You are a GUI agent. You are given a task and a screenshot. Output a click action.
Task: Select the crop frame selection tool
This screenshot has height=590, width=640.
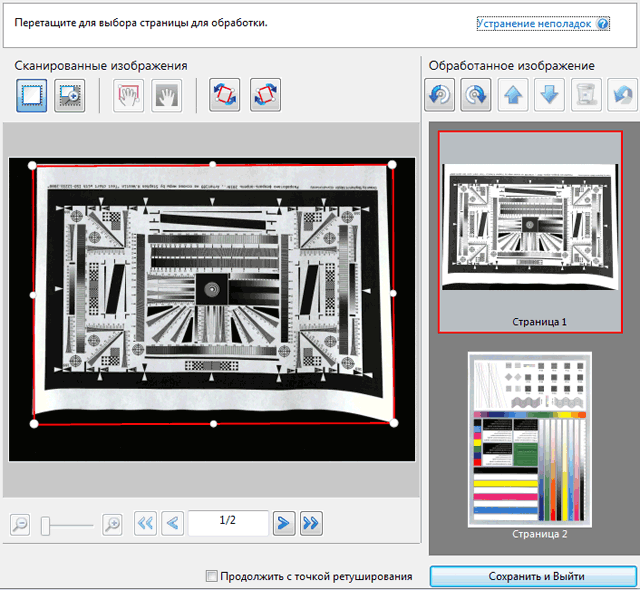click(x=31, y=96)
